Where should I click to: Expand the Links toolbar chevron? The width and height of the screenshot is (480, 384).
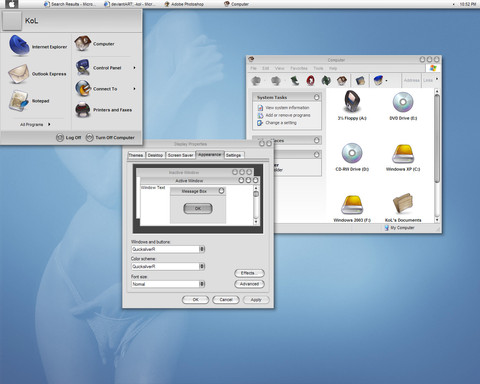[437, 79]
